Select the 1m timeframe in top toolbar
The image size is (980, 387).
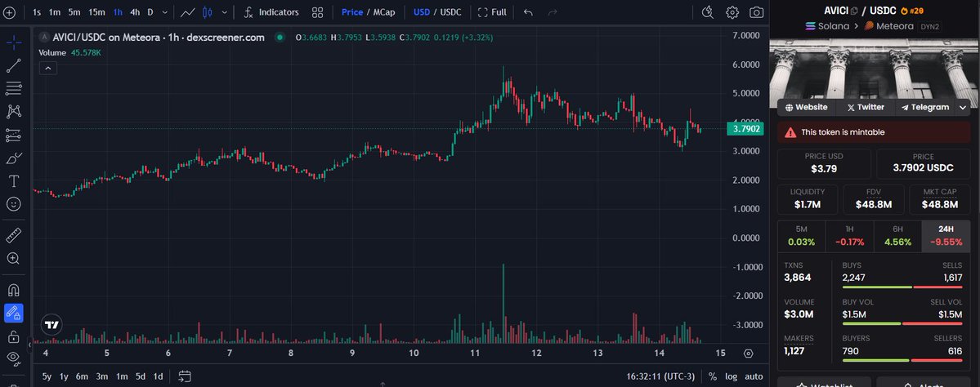[55, 12]
